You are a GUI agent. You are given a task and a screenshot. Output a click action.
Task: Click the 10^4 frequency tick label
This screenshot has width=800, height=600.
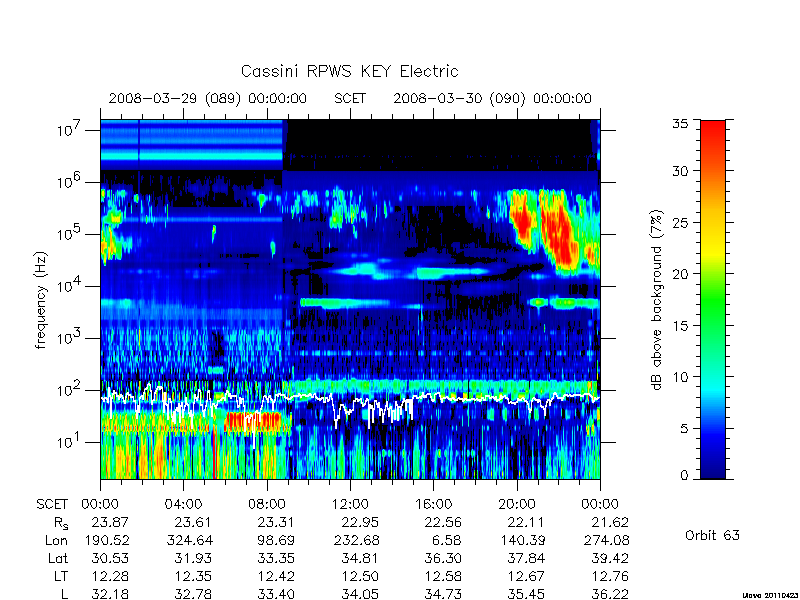(68, 285)
